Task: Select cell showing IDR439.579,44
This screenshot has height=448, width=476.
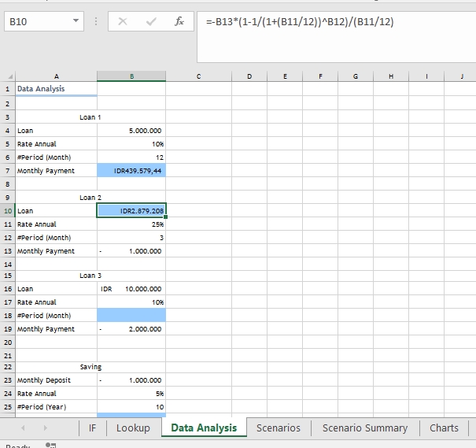Action: tap(131, 171)
